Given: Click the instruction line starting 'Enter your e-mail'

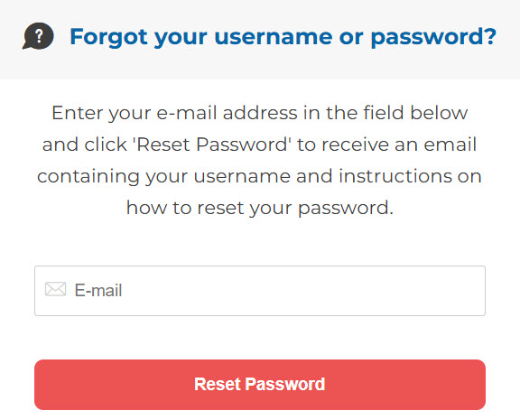Looking at the screenshot, I should pyautogui.click(x=260, y=113).
